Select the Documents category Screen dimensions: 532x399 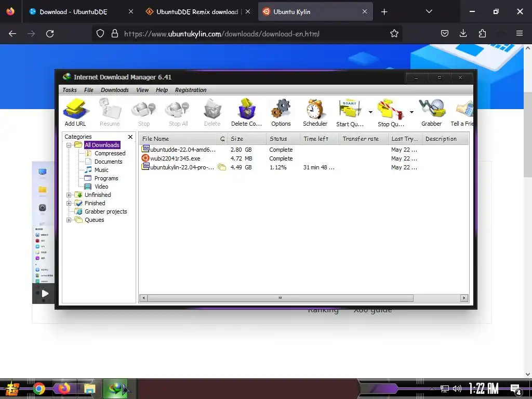click(x=108, y=162)
